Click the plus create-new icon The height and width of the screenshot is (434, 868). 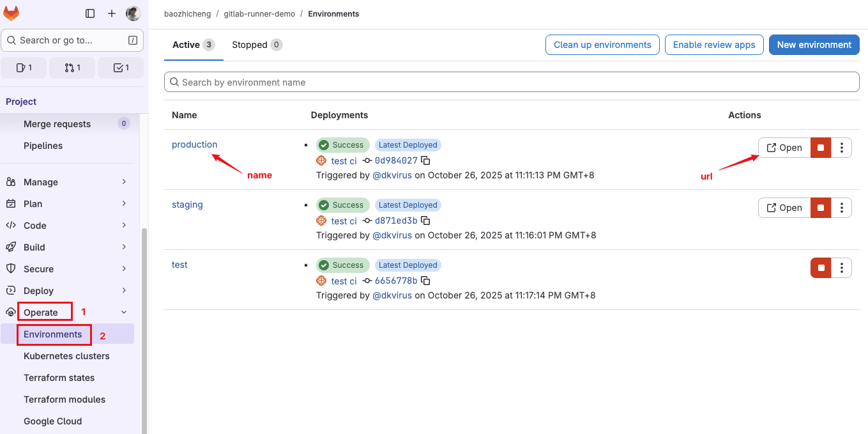click(x=112, y=13)
